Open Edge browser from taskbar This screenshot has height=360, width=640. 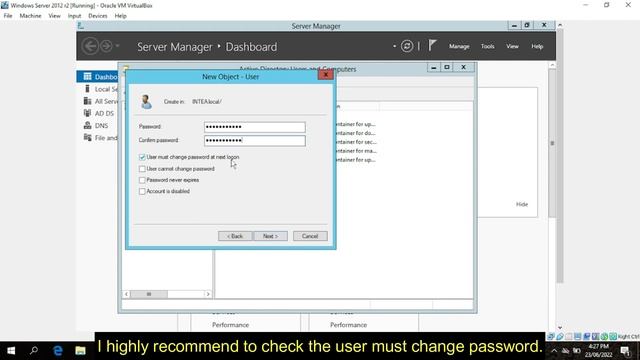point(58,351)
